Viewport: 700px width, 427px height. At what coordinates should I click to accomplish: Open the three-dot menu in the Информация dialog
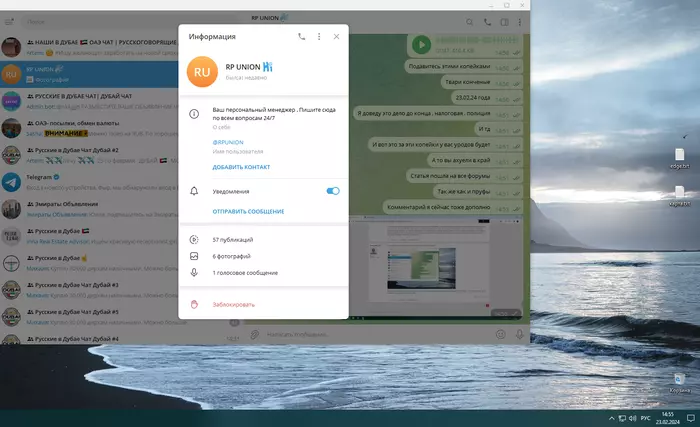click(x=319, y=37)
